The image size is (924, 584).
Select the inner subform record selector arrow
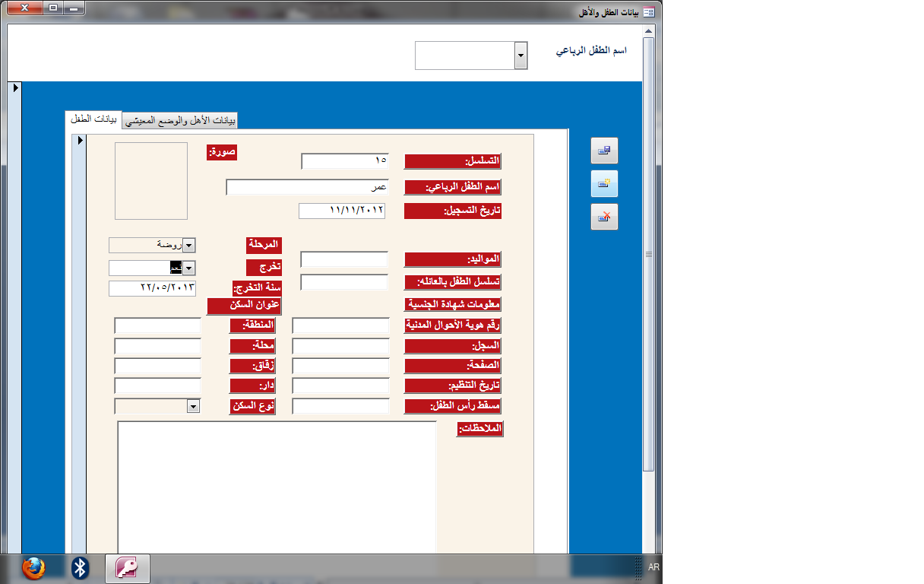click(80, 141)
